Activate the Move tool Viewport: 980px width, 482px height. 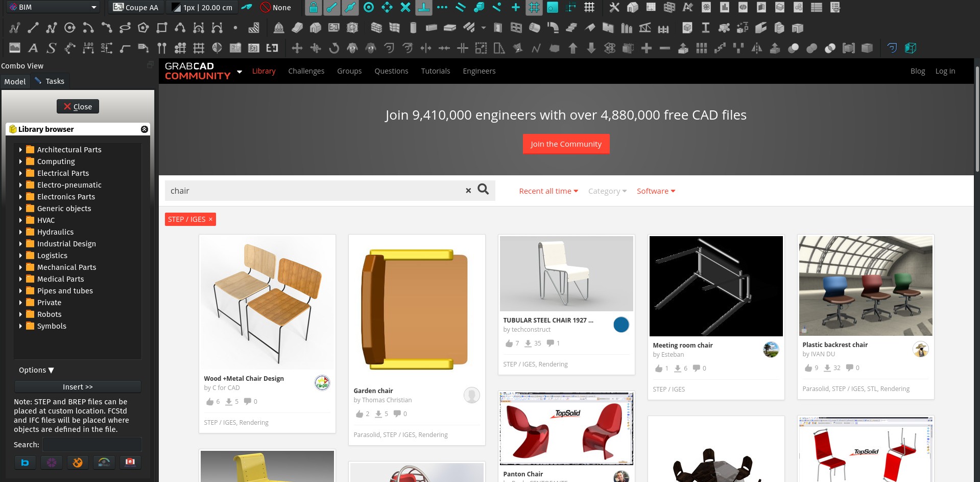tap(297, 48)
